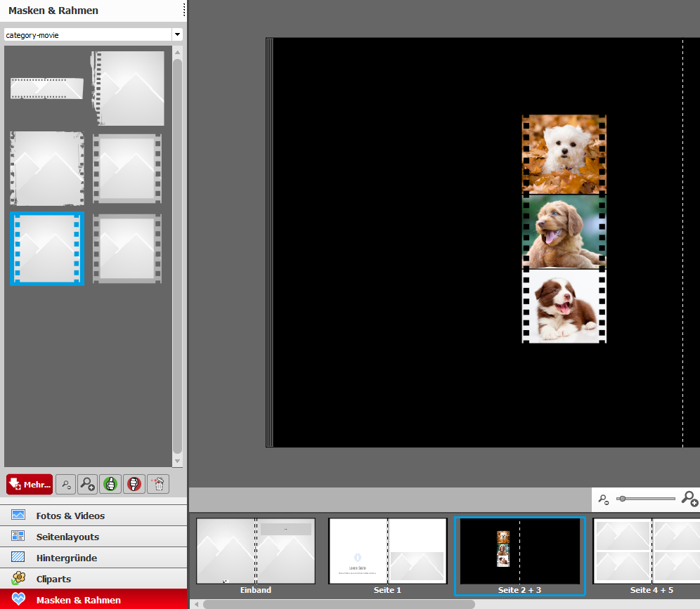Click the zoom in icon beside canvas slider
700x609 pixels.
pos(689,499)
